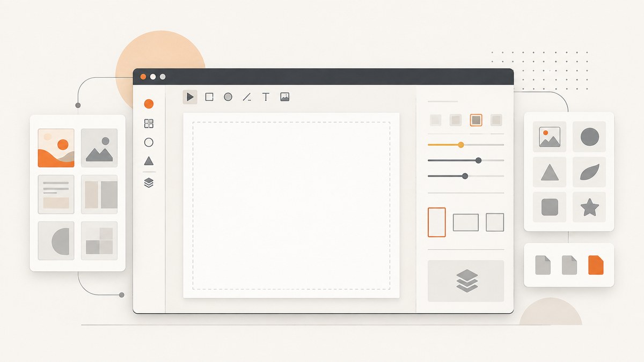The width and height of the screenshot is (644, 362).
Task: Select the text T tool
Action: (x=266, y=97)
